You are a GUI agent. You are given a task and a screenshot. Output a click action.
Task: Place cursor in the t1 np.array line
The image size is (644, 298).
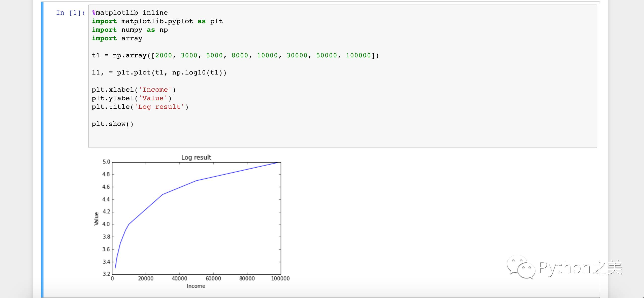pyautogui.click(x=235, y=55)
